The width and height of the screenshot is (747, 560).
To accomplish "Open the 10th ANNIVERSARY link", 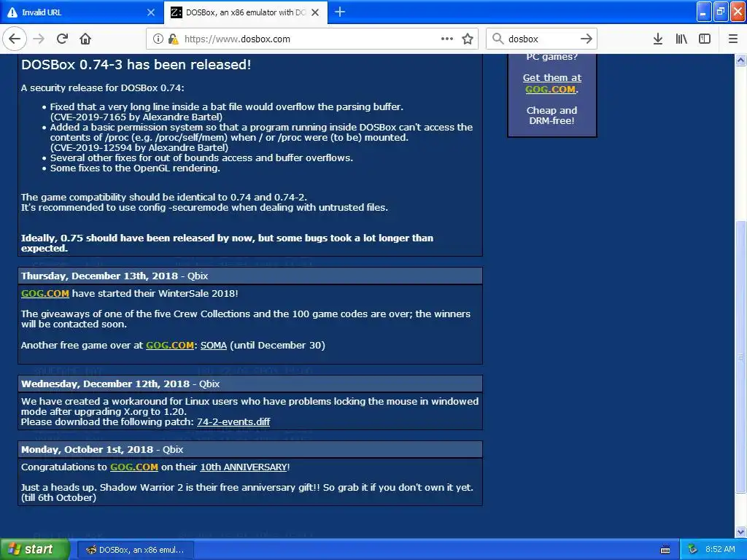I will [x=244, y=467].
